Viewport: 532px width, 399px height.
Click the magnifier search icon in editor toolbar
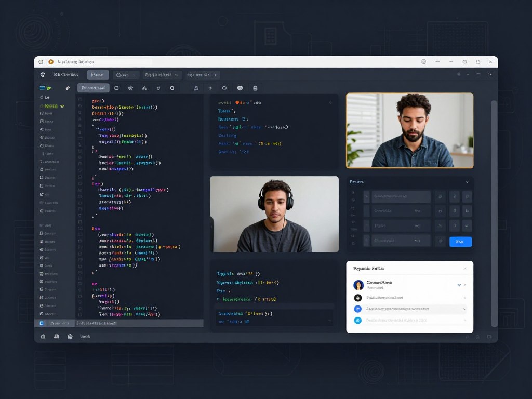(172, 88)
